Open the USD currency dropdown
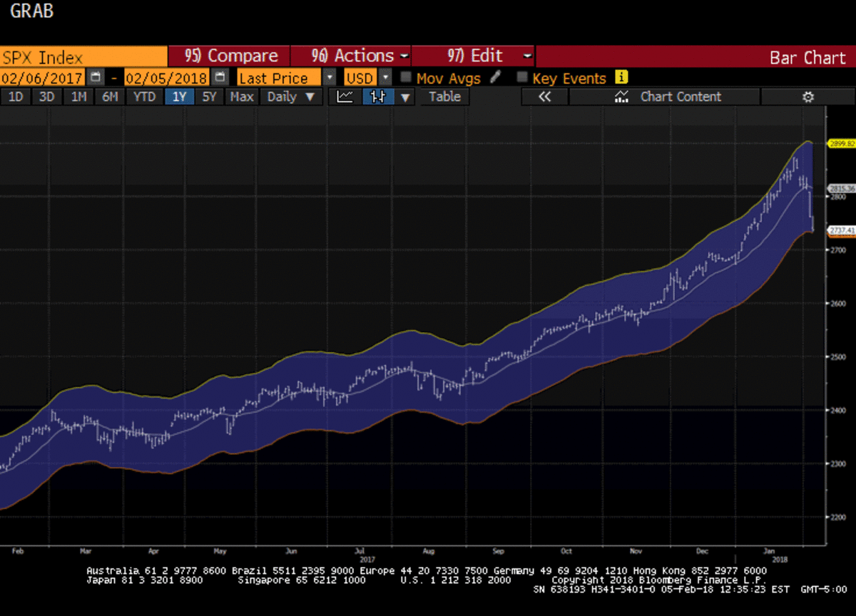Image resolution: width=856 pixels, height=616 pixels. click(x=385, y=78)
